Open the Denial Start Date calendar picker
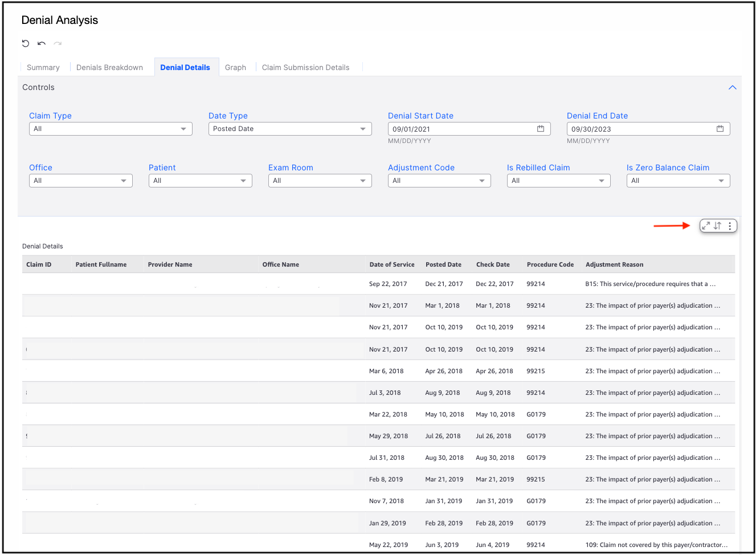 [541, 129]
